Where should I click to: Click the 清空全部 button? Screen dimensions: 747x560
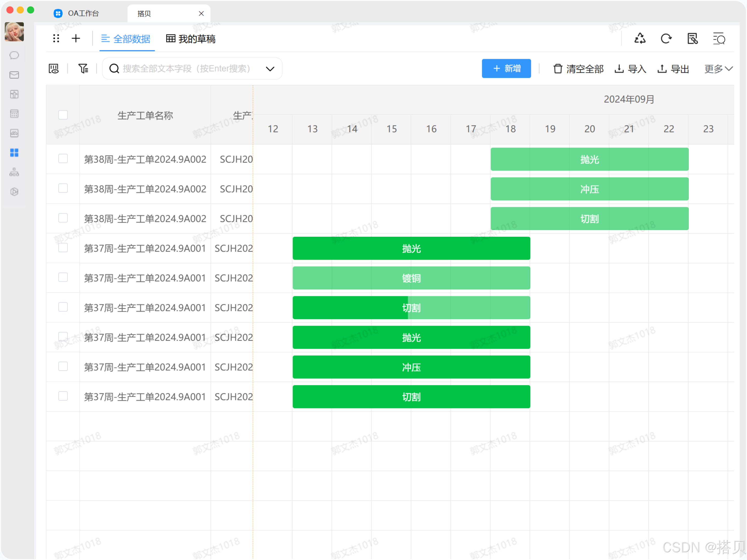(578, 69)
